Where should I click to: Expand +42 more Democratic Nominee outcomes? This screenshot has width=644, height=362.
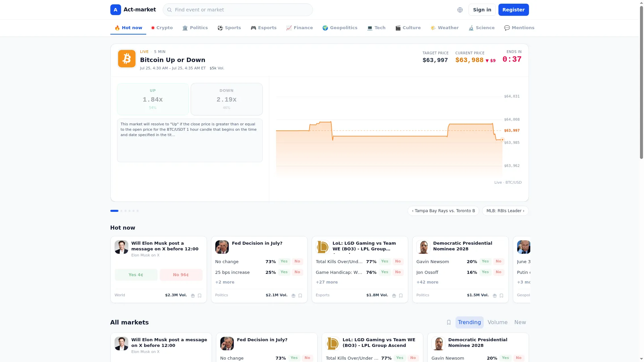click(427, 282)
